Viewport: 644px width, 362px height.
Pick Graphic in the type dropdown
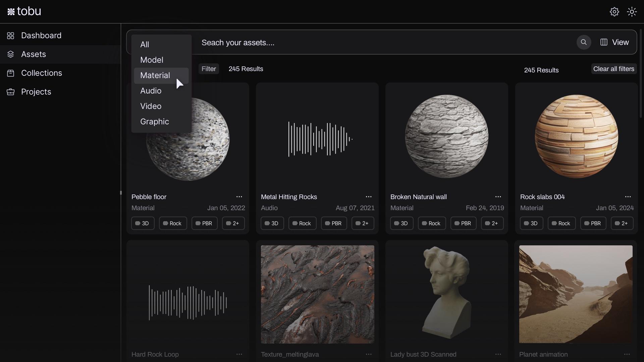[161, 122]
